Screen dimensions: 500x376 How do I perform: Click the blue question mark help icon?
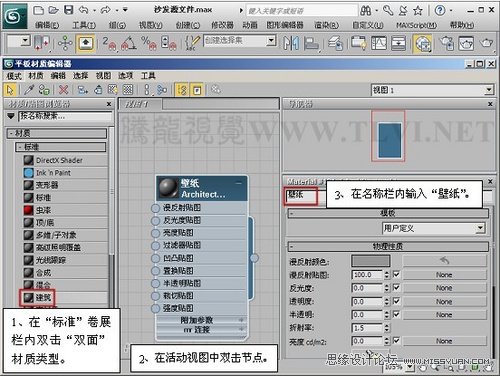point(440,11)
